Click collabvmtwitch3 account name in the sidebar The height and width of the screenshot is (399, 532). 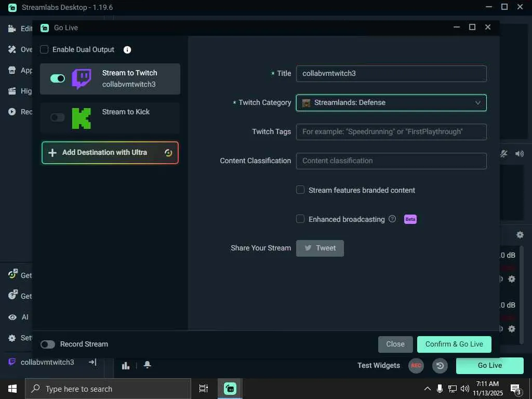click(47, 362)
